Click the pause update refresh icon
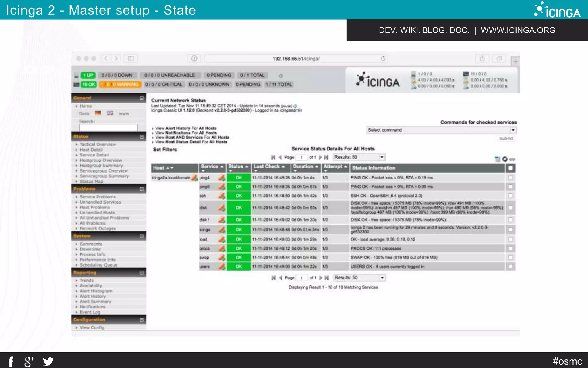 click(x=295, y=106)
